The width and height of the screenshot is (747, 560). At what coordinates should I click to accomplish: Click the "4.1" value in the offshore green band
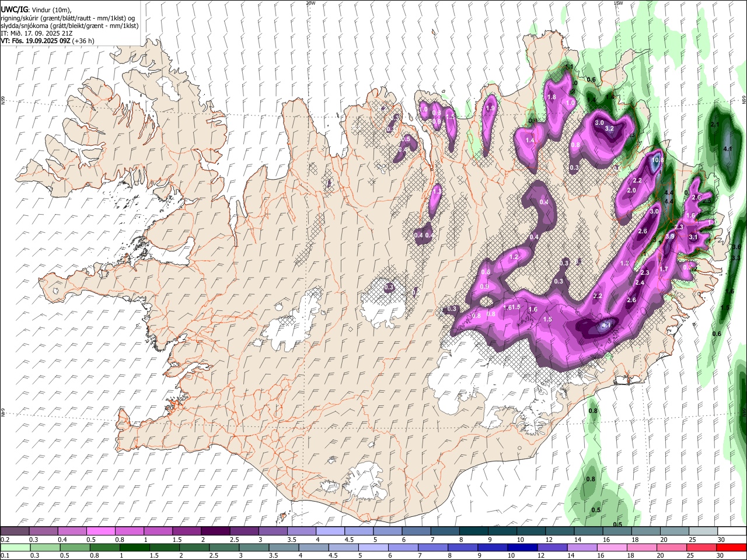(728, 149)
